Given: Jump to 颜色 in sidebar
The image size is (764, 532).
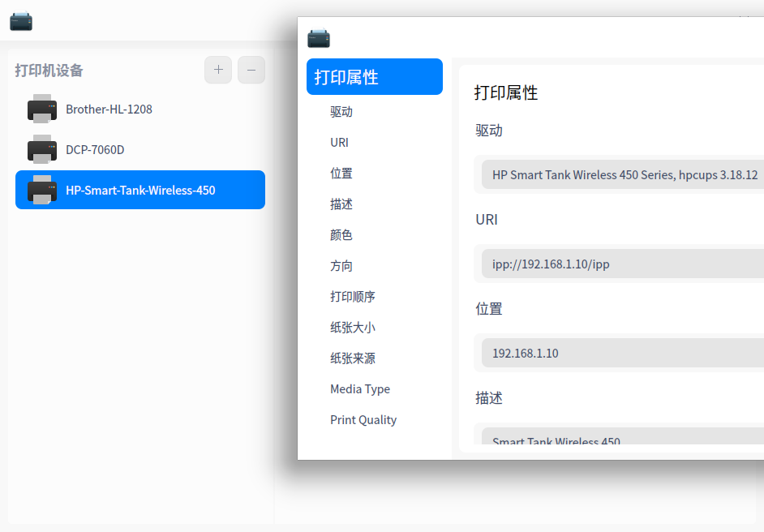Looking at the screenshot, I should [341, 235].
